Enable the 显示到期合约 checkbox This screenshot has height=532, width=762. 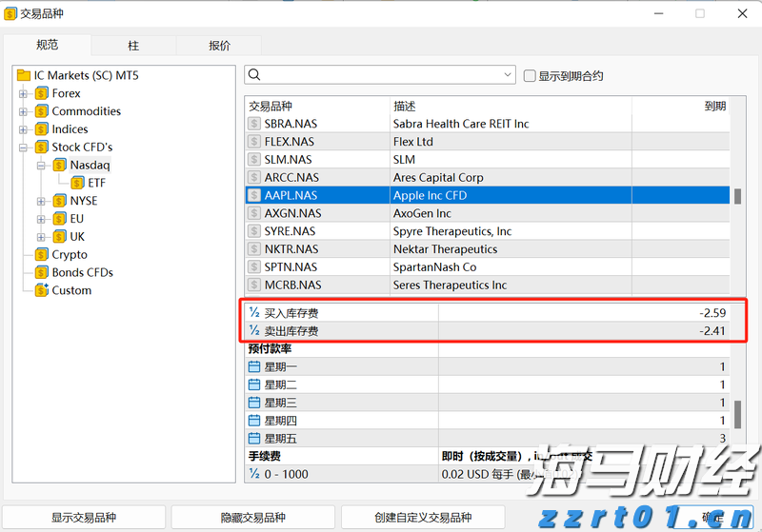click(530, 76)
